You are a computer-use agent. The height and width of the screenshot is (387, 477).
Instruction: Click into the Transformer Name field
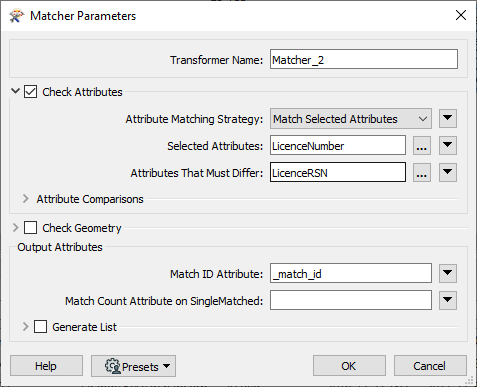[364, 59]
